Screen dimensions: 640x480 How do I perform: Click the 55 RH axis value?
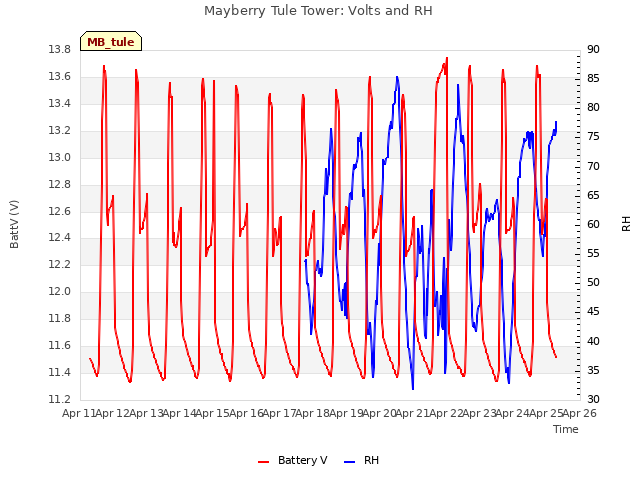coord(593,253)
